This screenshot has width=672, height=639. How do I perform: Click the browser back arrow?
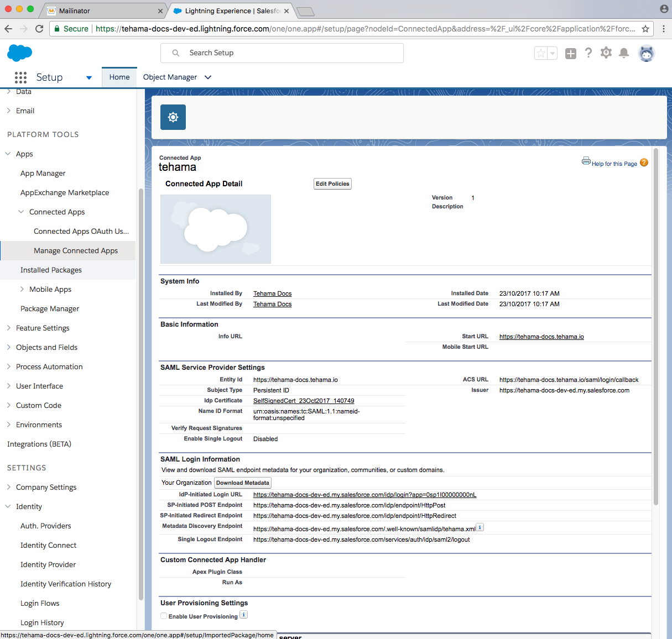[8, 29]
